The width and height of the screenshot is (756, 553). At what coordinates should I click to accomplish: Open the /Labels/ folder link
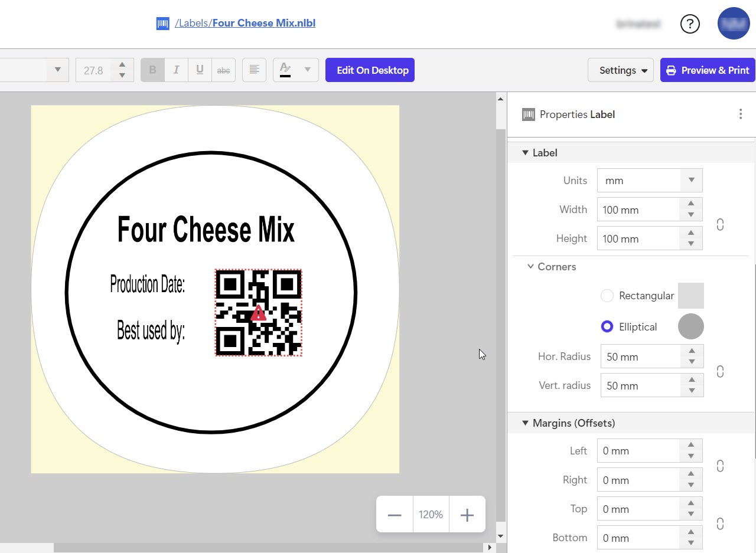click(x=193, y=24)
